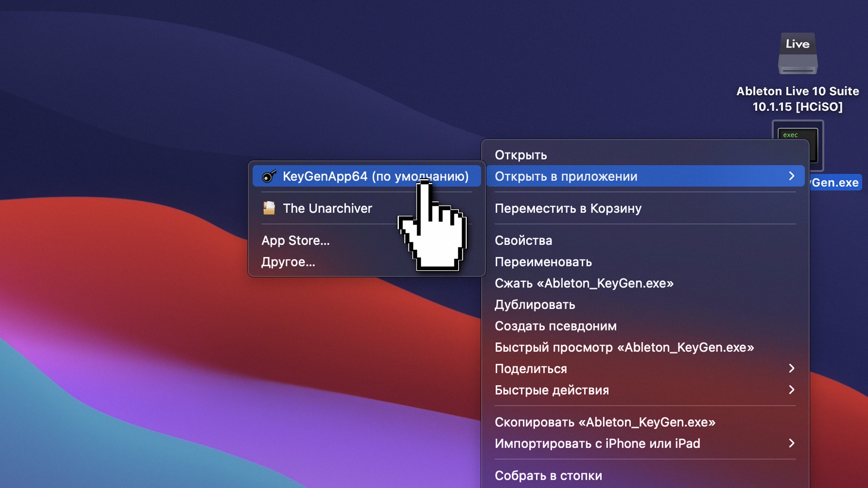
Task: Click the Ableton_KeyGen.exe file name label
Action: pos(835,183)
